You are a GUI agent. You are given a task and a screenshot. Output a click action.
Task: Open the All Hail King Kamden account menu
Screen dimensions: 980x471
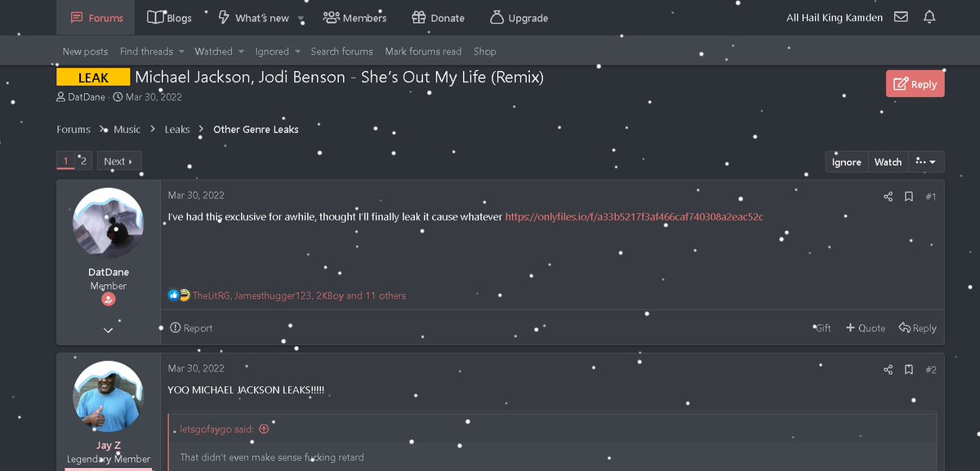coord(835,18)
